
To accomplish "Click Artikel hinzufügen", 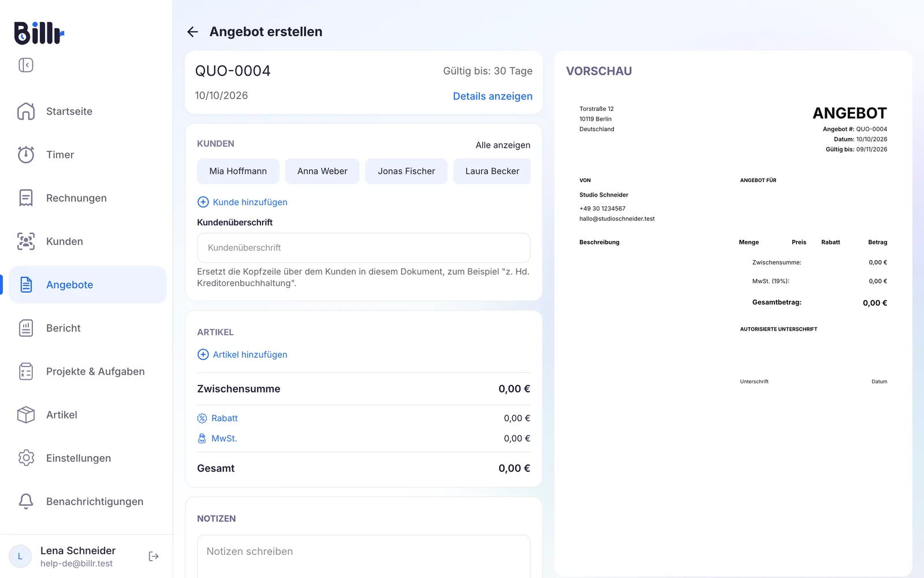I will (x=243, y=354).
